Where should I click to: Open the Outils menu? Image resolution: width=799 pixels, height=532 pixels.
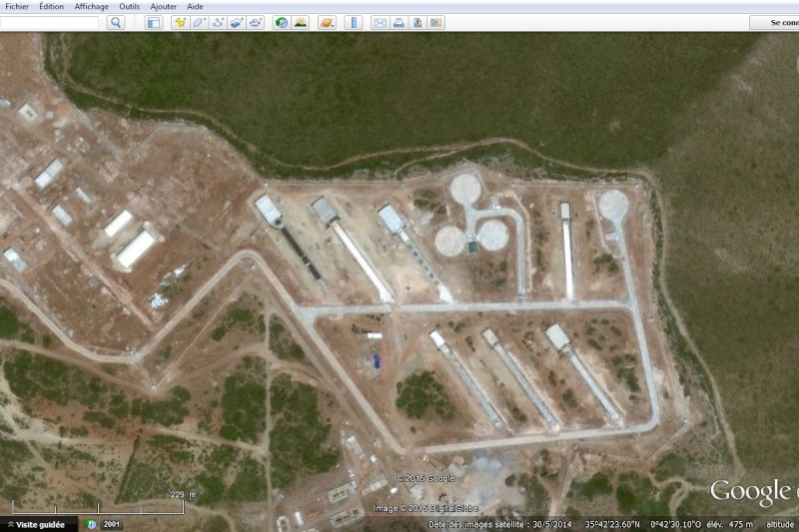click(130, 7)
